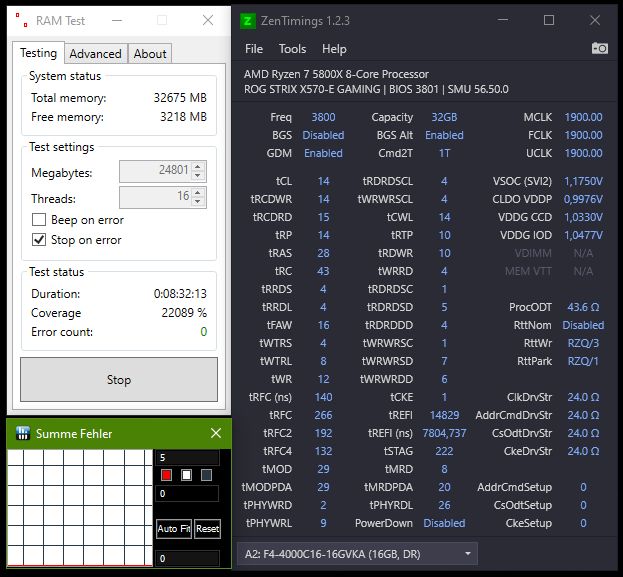Viewport: 623px width, 577px height.
Task: Click the CLDO VDDP value 0,9976V
Action: [583, 199]
